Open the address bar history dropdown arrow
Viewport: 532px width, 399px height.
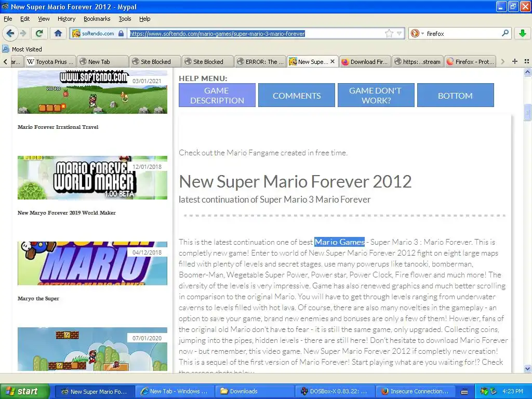pyautogui.click(x=400, y=33)
